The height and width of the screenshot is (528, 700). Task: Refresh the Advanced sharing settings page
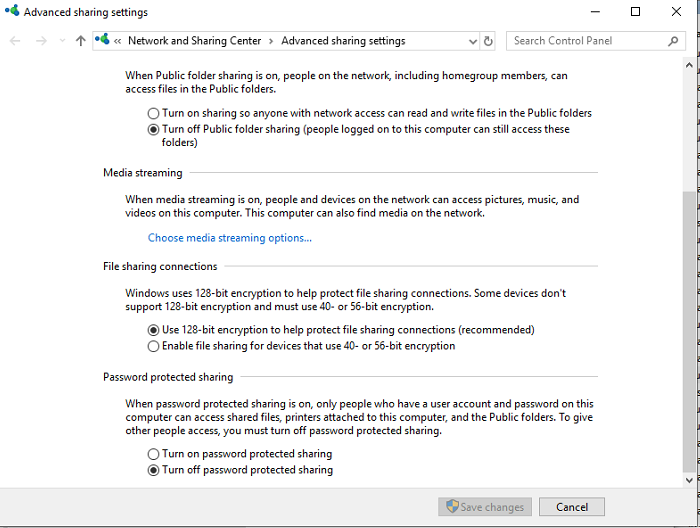[488, 41]
